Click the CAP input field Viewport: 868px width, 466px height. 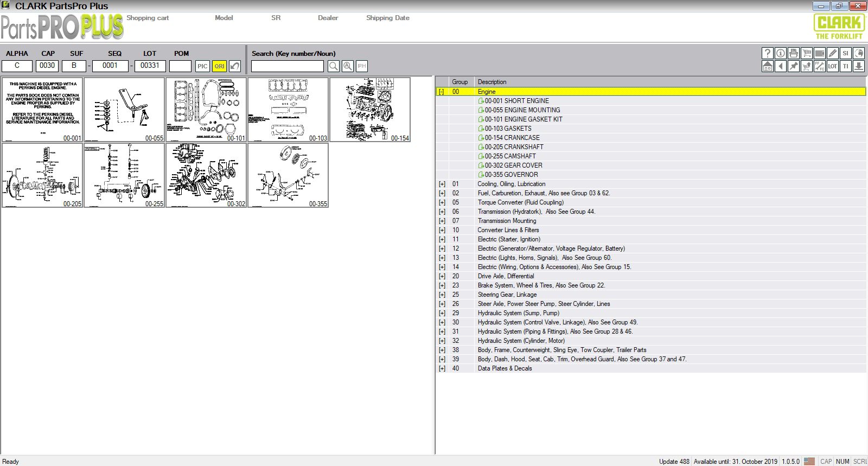click(x=47, y=66)
